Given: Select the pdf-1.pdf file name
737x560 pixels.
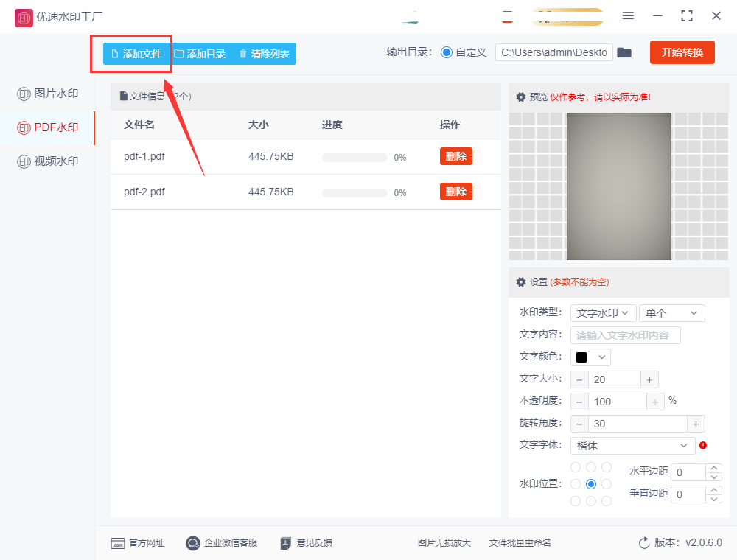Looking at the screenshot, I should click(144, 156).
